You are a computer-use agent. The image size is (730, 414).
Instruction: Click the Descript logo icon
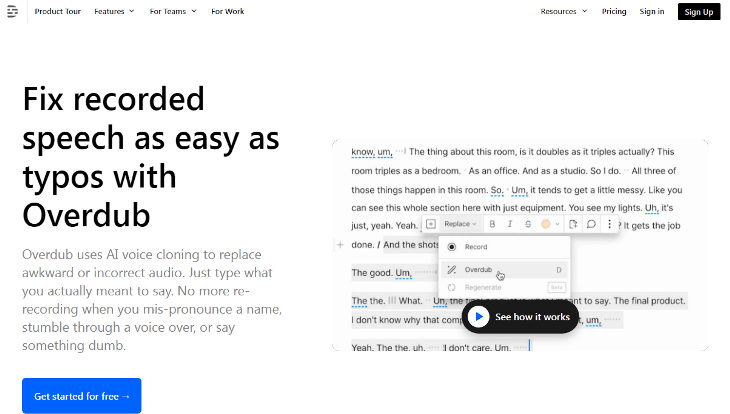[13, 11]
